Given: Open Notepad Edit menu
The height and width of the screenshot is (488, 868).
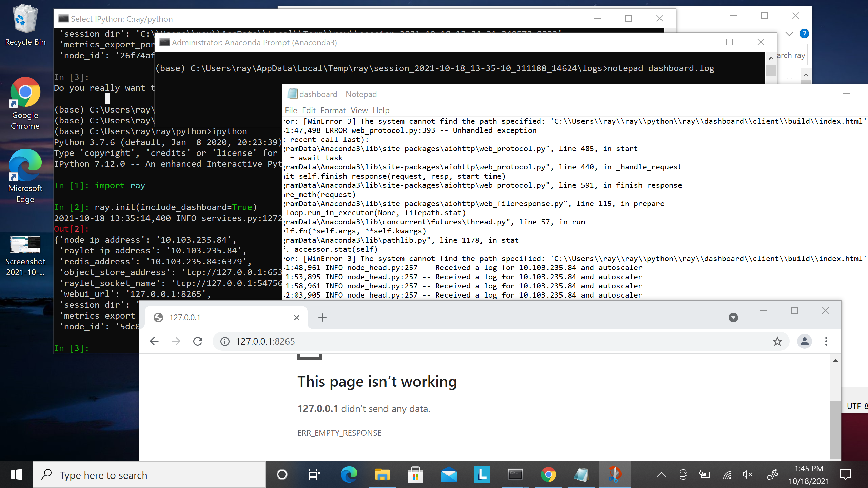Looking at the screenshot, I should tap(309, 110).
